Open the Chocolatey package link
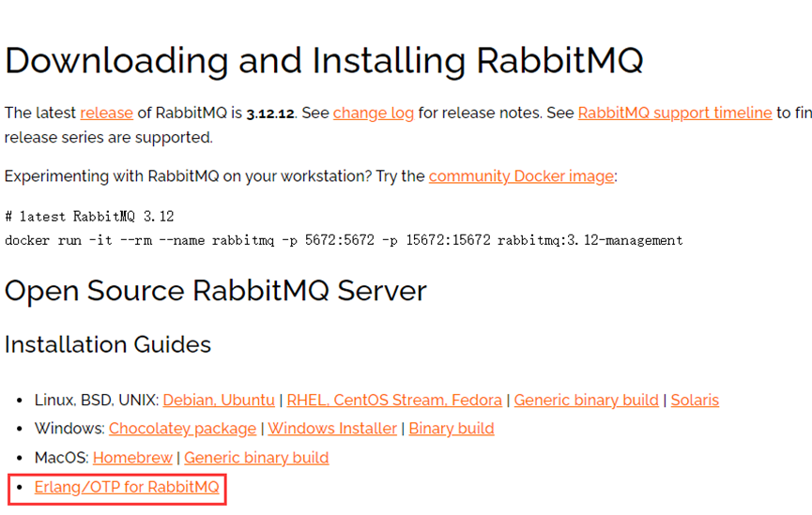 tap(182, 429)
